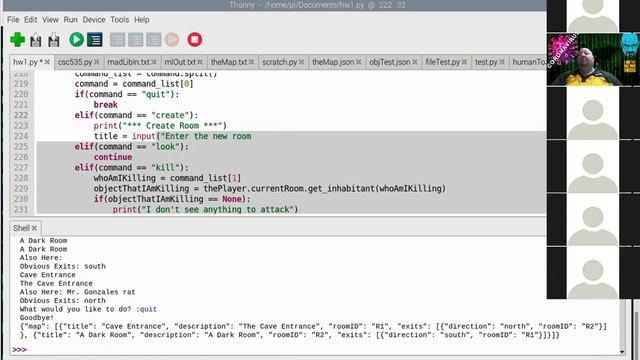Click the Thonny window title bar text
The width and height of the screenshot is (640, 360).
[x=317, y=5]
